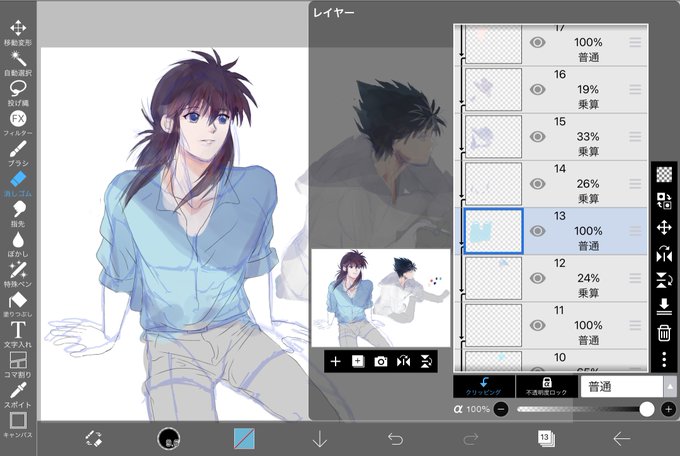680x456 pixels.
Task: Click the canvas preview thumbnail in layer panel
Action: [381, 298]
